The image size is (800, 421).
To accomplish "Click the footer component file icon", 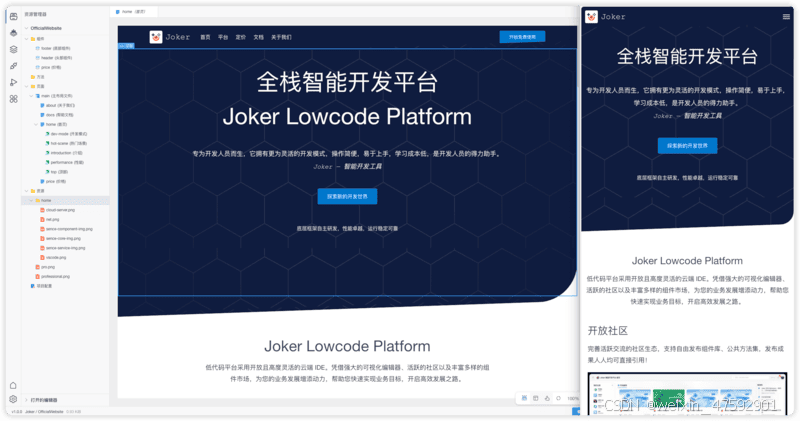I will [x=37, y=48].
